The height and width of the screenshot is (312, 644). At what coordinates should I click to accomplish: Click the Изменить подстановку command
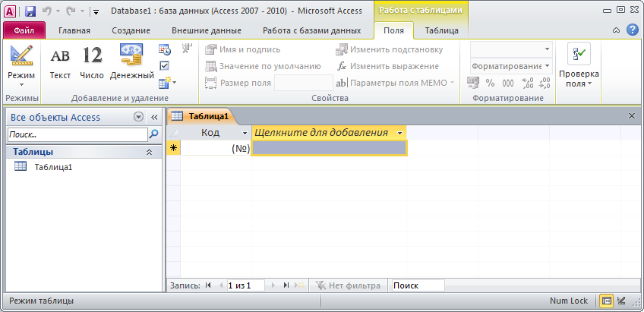[x=390, y=49]
